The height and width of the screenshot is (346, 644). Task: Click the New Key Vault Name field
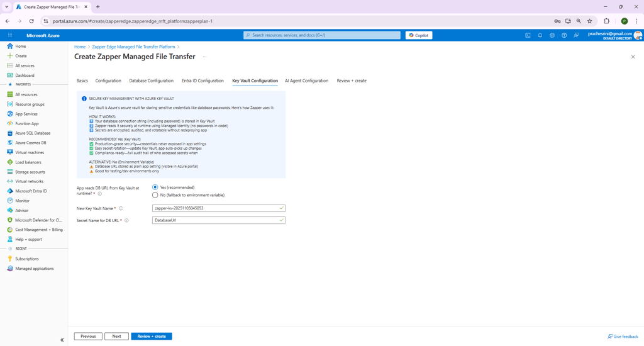pyautogui.click(x=218, y=208)
